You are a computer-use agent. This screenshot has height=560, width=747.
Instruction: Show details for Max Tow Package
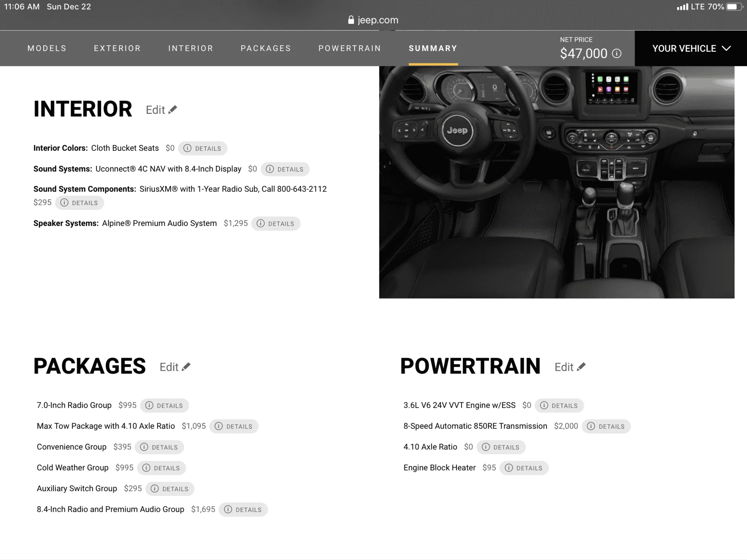click(x=234, y=426)
